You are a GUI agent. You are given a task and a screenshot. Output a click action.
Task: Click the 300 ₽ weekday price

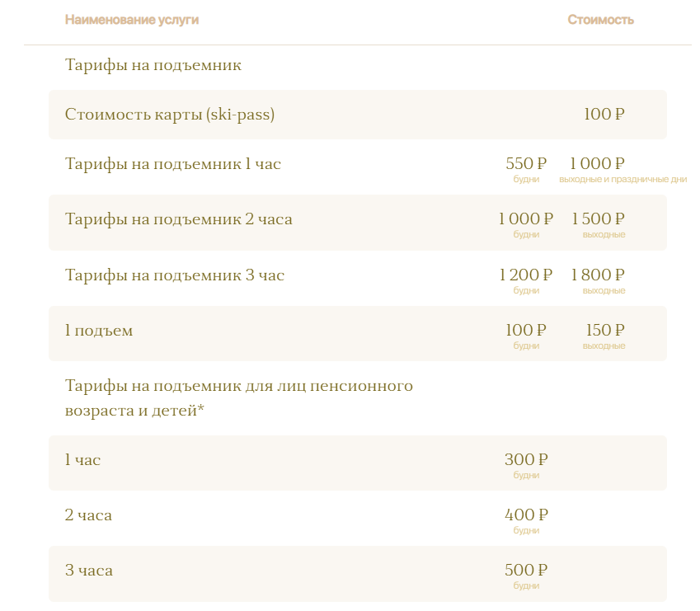pos(526,460)
